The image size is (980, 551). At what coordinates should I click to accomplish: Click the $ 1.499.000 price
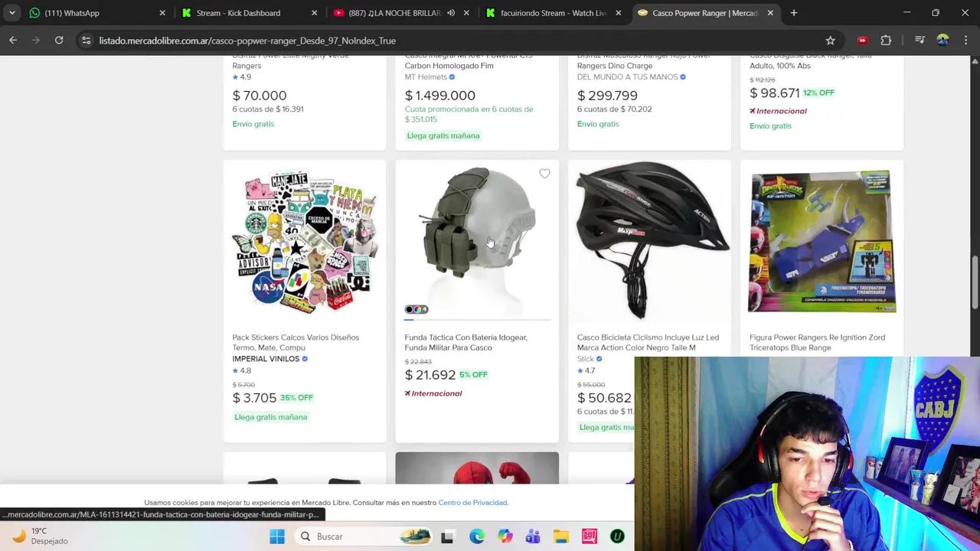click(440, 95)
